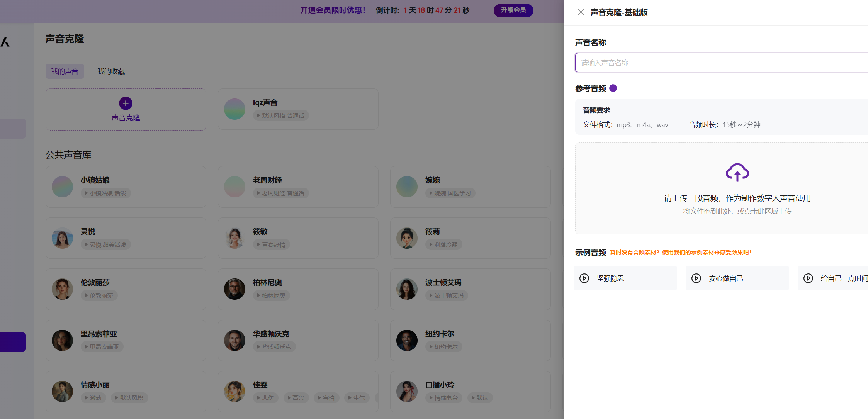This screenshot has width=868, height=419.
Task: Click the 柏林尼奥 voice avatar
Action: click(x=234, y=289)
